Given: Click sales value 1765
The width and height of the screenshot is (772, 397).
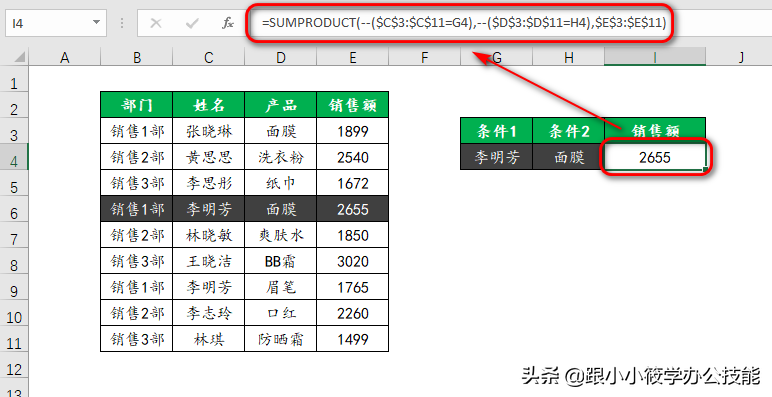Looking at the screenshot, I should click(x=353, y=287).
